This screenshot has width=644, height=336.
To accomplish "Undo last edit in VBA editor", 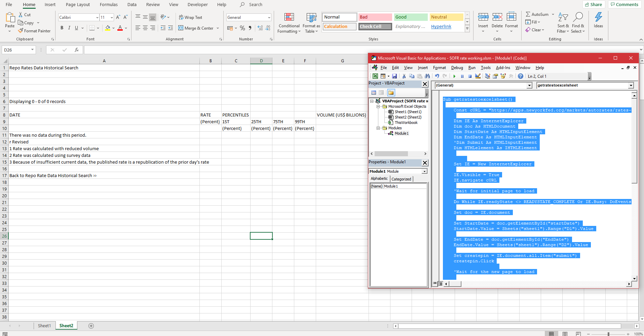I will click(x=437, y=76).
